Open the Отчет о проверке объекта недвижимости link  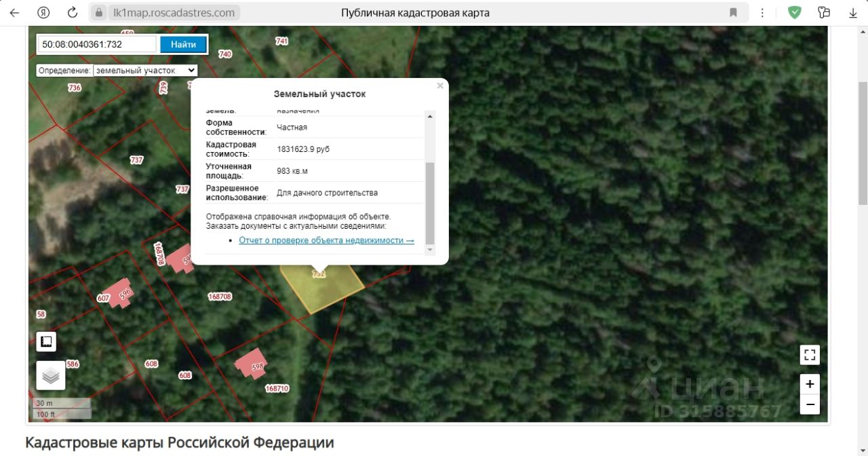pyautogui.click(x=326, y=240)
